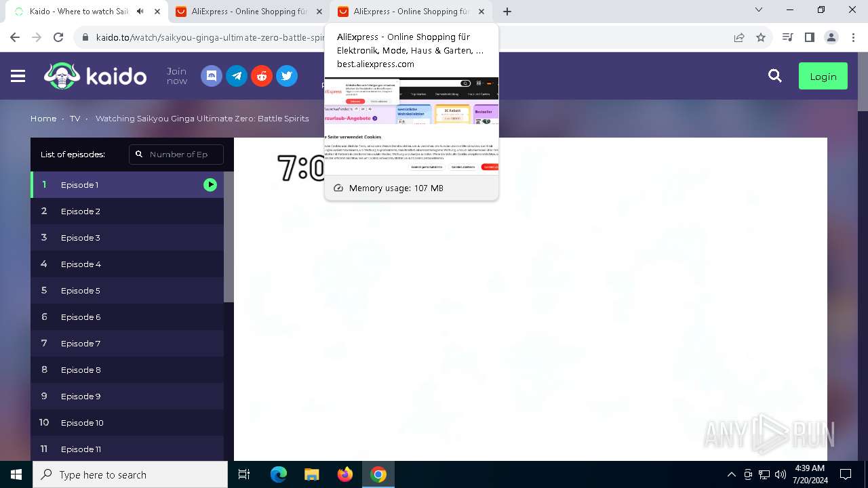Select Episode 9 in the list
Viewport: 868px width, 488px height.
point(127,396)
